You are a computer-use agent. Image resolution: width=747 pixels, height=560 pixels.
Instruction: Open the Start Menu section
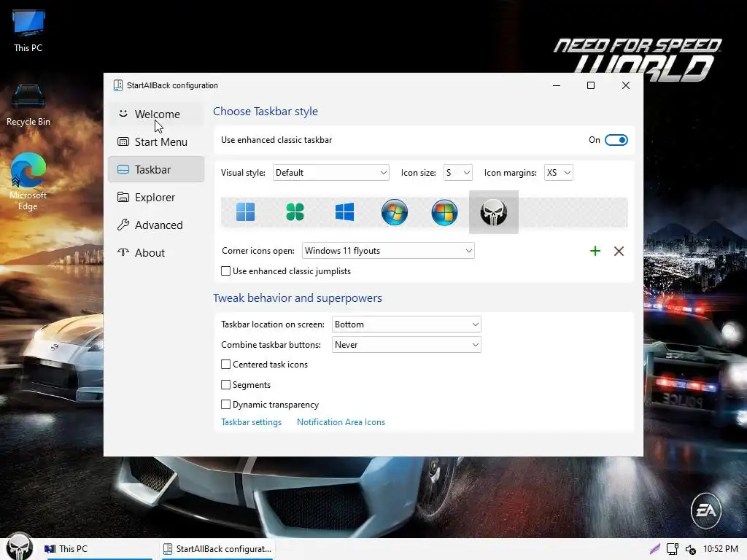pyautogui.click(x=156, y=142)
